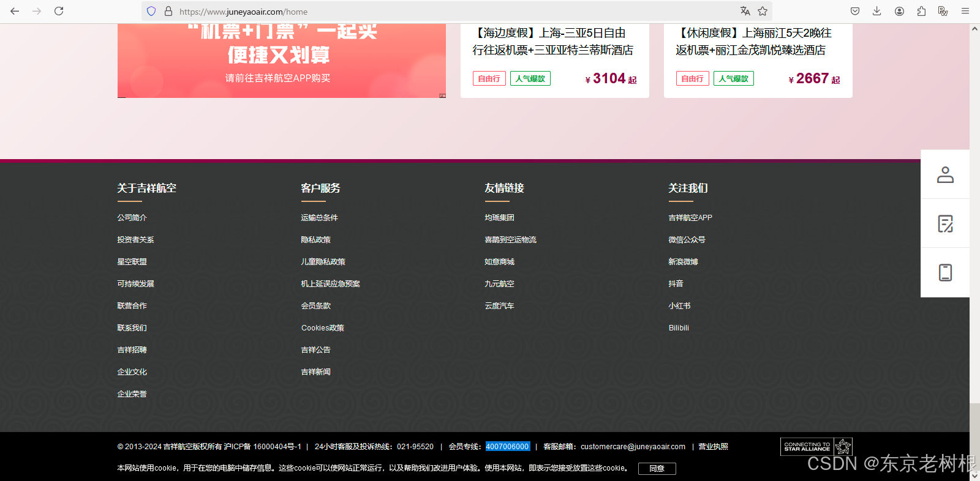The image size is (980, 481).
Task: Open Firefox account menu
Action: pos(899,11)
